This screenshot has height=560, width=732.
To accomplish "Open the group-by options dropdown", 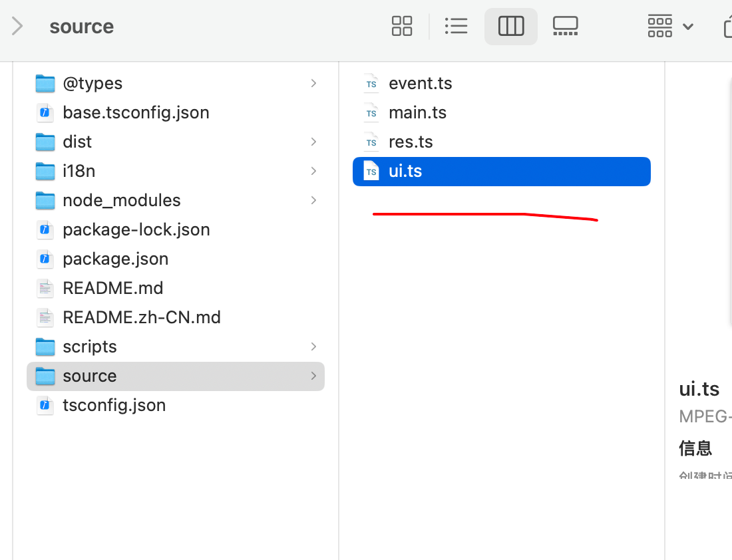I will tap(670, 27).
